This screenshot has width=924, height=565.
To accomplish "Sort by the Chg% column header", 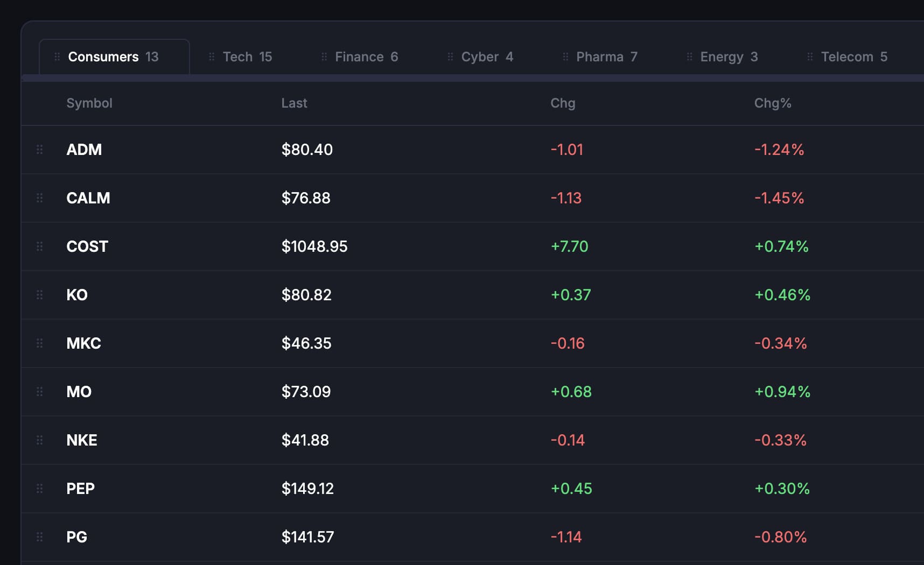I will coord(773,103).
